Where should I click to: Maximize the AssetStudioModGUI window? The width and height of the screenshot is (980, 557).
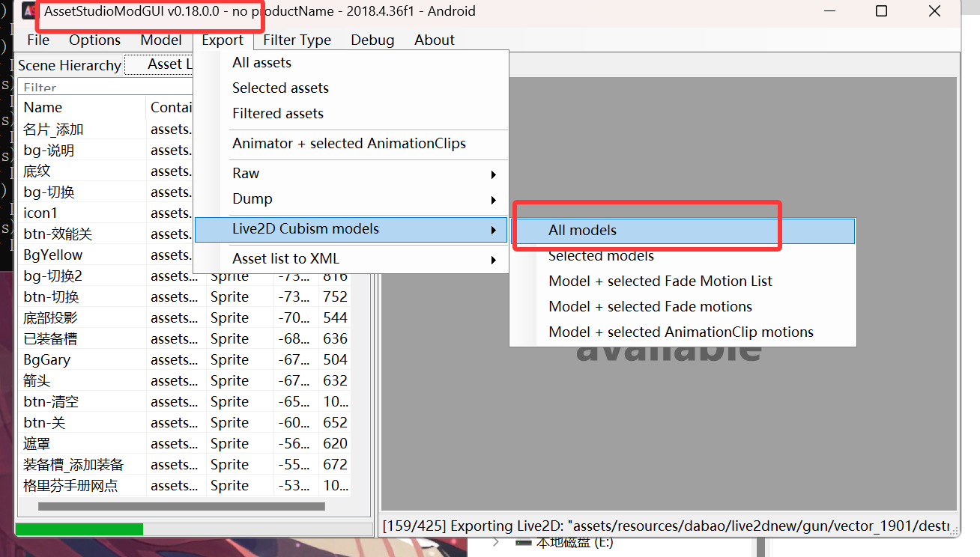(x=881, y=11)
